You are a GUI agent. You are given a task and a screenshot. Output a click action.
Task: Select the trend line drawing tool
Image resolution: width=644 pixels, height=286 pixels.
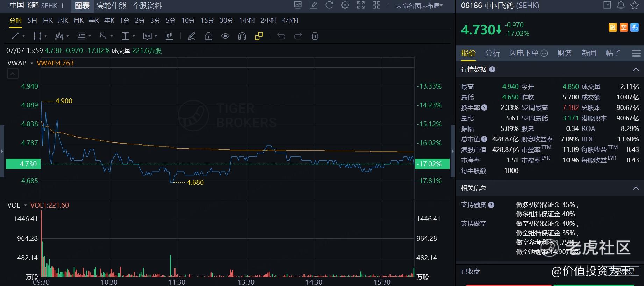click(x=15, y=36)
